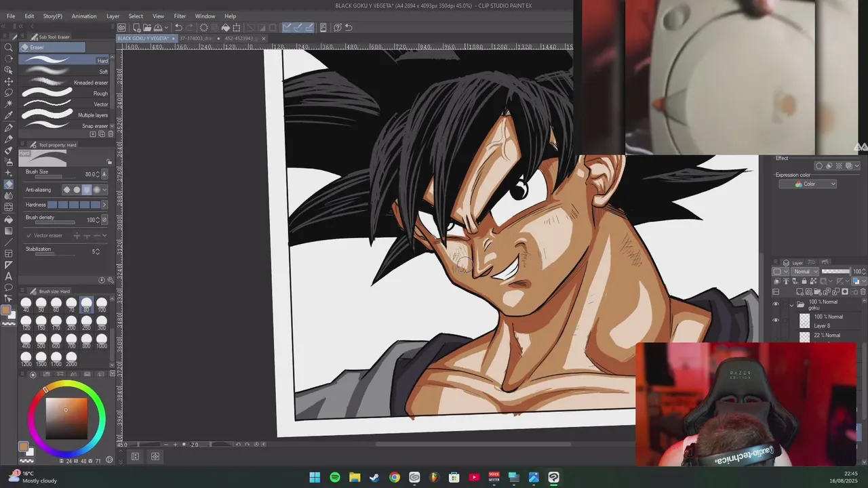Screen dimensions: 868x488
Task: Toggle snap to grid in command bar
Action: point(309,28)
